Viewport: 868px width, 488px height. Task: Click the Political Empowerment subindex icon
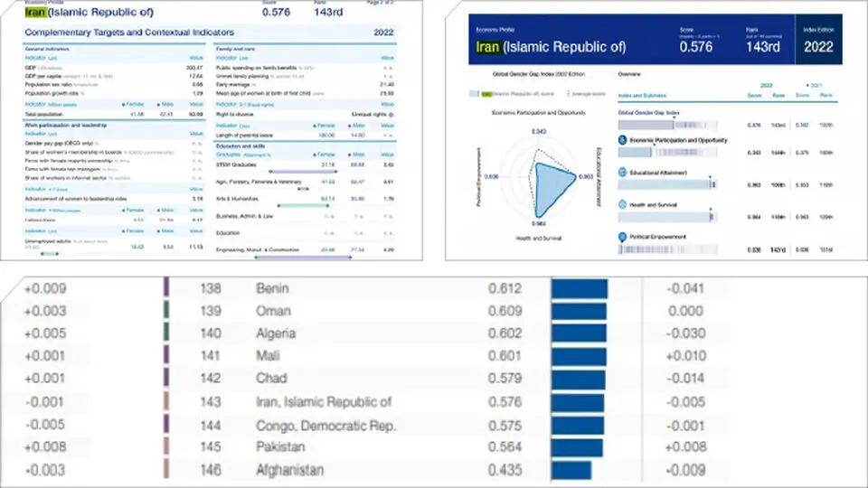[x=622, y=237]
